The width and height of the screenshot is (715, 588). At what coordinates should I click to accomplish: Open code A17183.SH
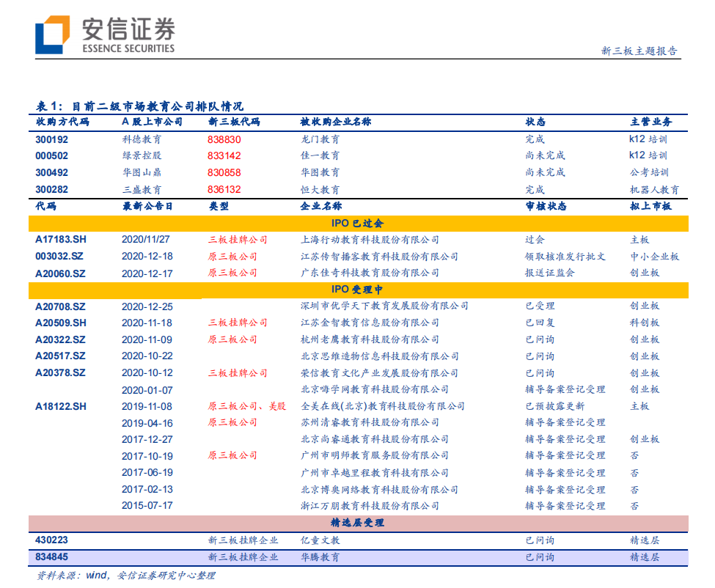point(61,240)
